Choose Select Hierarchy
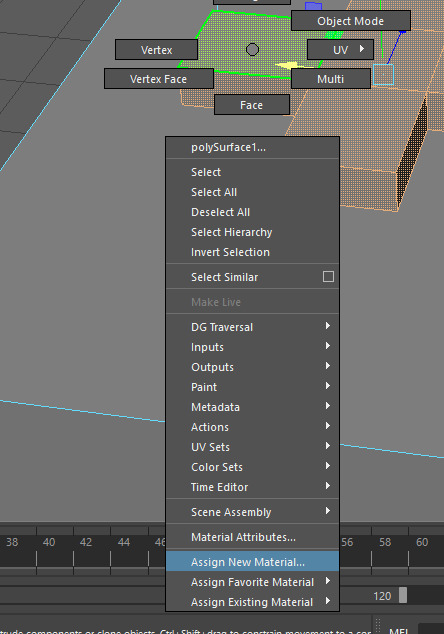444x634 pixels. [x=252, y=232]
